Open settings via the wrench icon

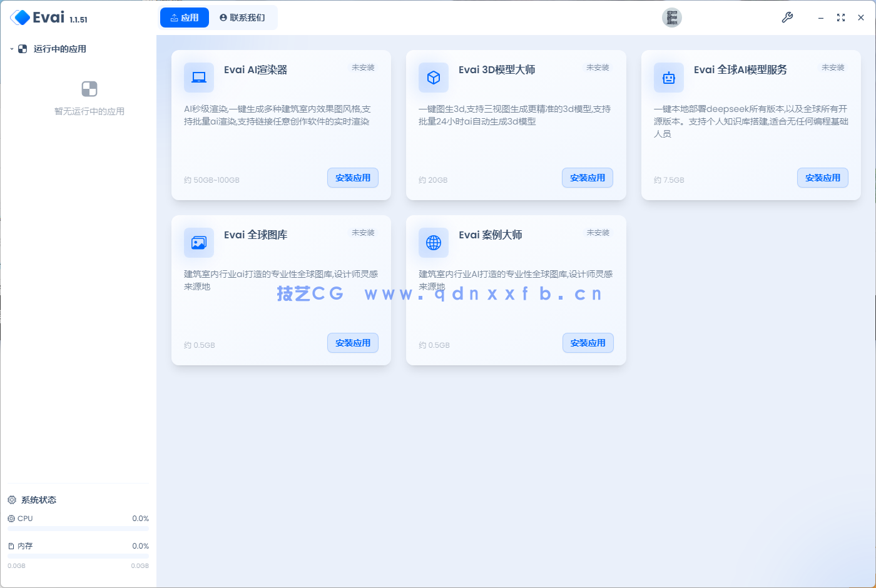point(787,18)
